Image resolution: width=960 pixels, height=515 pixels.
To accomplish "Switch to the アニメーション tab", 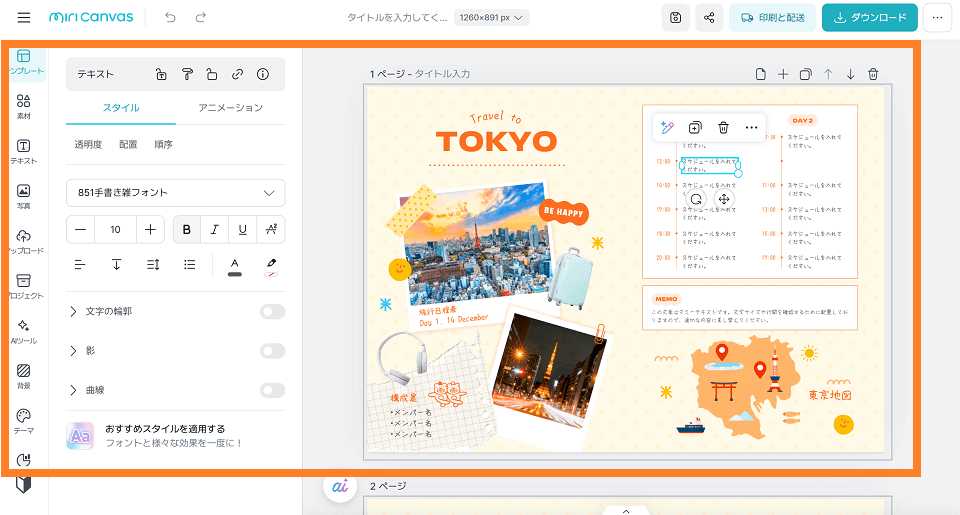I will (230, 108).
